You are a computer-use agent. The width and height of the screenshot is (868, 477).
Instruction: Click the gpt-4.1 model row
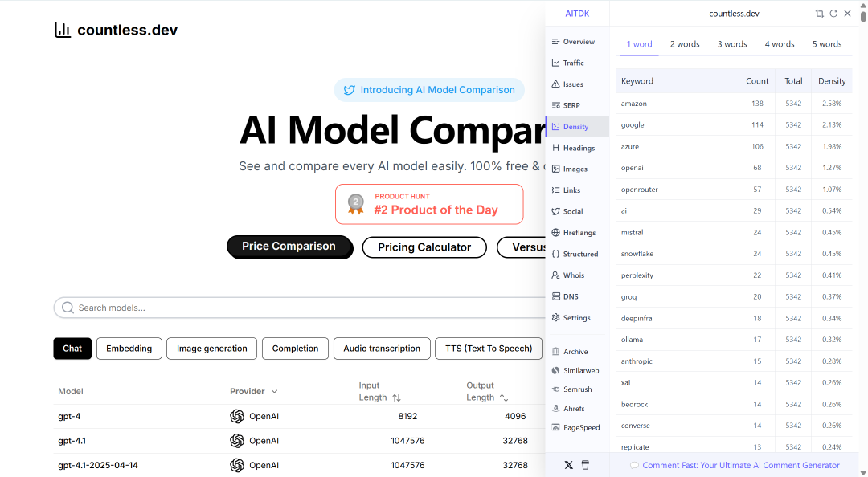300,441
